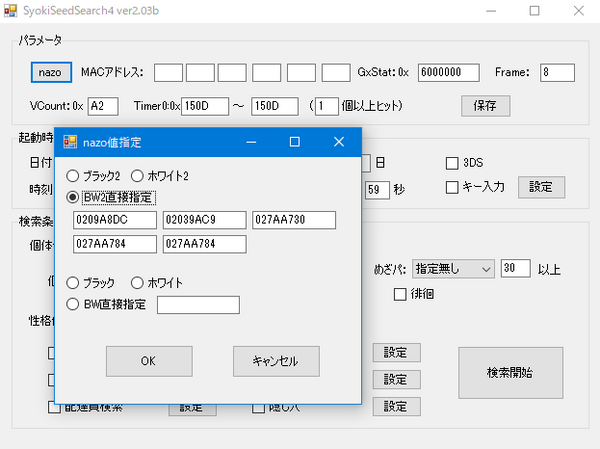Click OK in the nazo値指定 dialog
600x449 pixels.
tap(149, 361)
